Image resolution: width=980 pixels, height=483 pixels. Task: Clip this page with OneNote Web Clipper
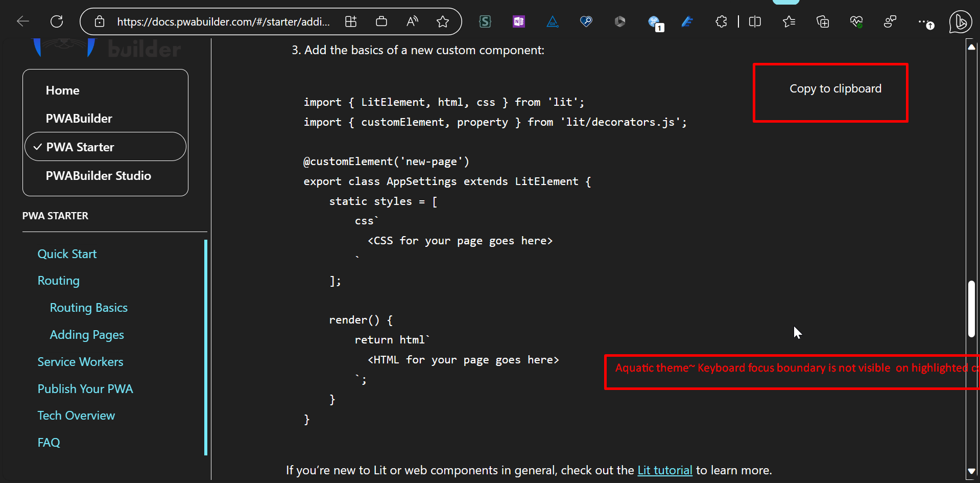(x=518, y=21)
